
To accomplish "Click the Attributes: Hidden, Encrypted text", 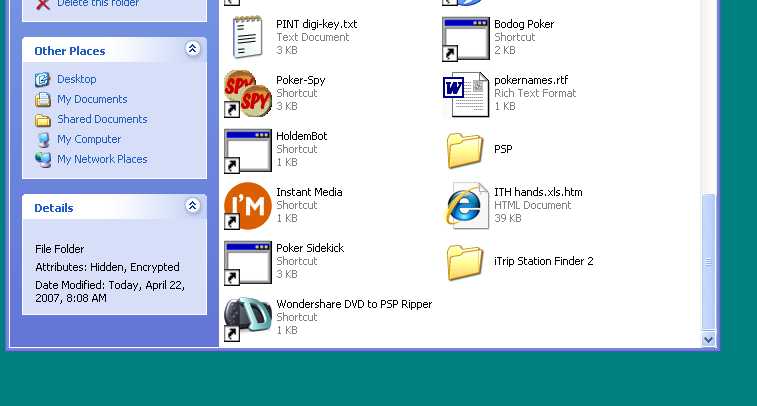I will 107,267.
